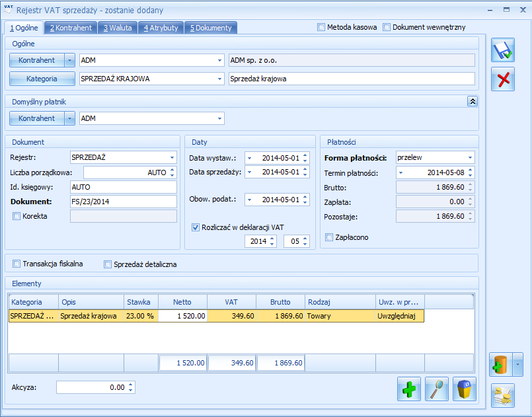Image resolution: width=532 pixels, height=417 pixels.
Task: Click the orange cylinder with green plus icon
Action: tap(500, 364)
